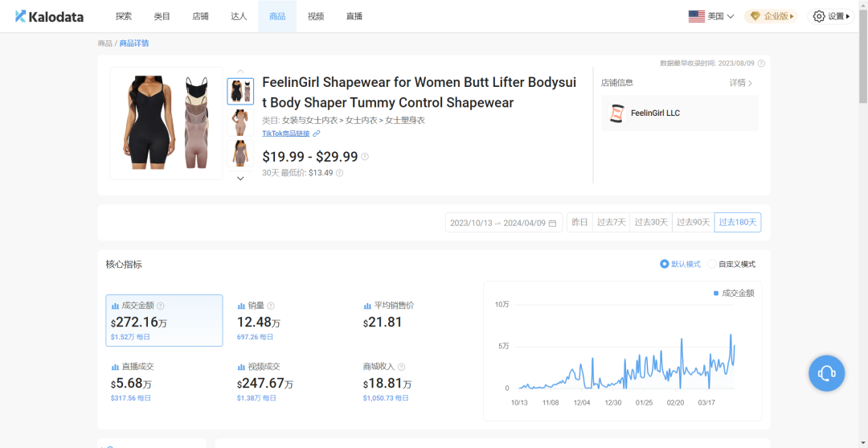The height and width of the screenshot is (448, 868).
Task: Click bar chart icon of 直播成交
Action: pos(115,367)
